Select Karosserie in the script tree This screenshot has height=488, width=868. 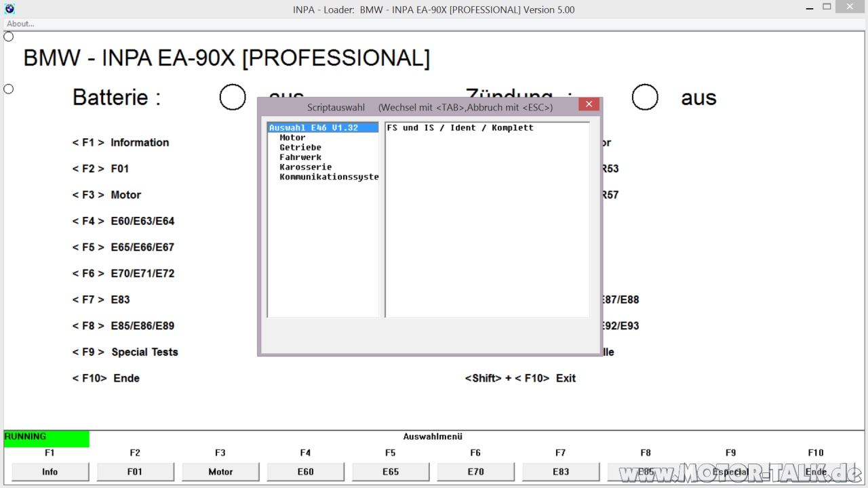[x=305, y=167]
